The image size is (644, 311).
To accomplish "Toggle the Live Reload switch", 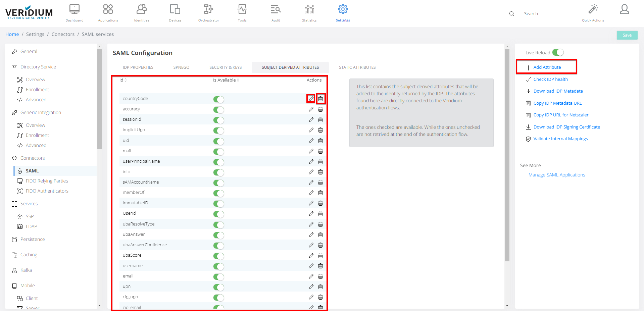I will pyautogui.click(x=558, y=53).
